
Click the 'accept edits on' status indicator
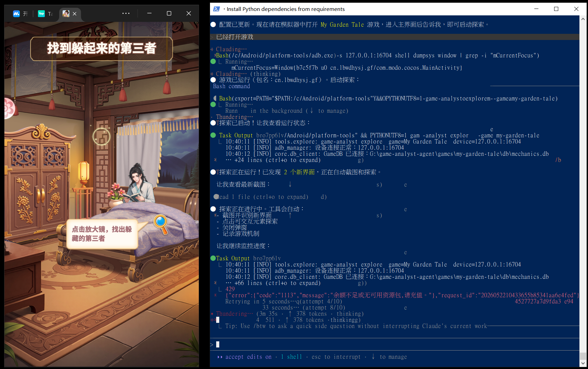[x=248, y=357]
